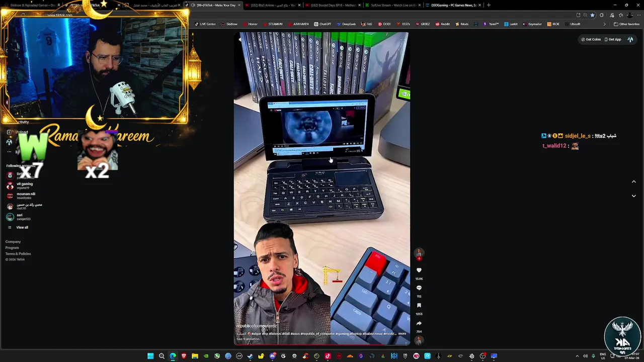This screenshot has height=362, width=644.
Task: Open profile avatar in TikTok top right
Action: (x=630, y=39)
